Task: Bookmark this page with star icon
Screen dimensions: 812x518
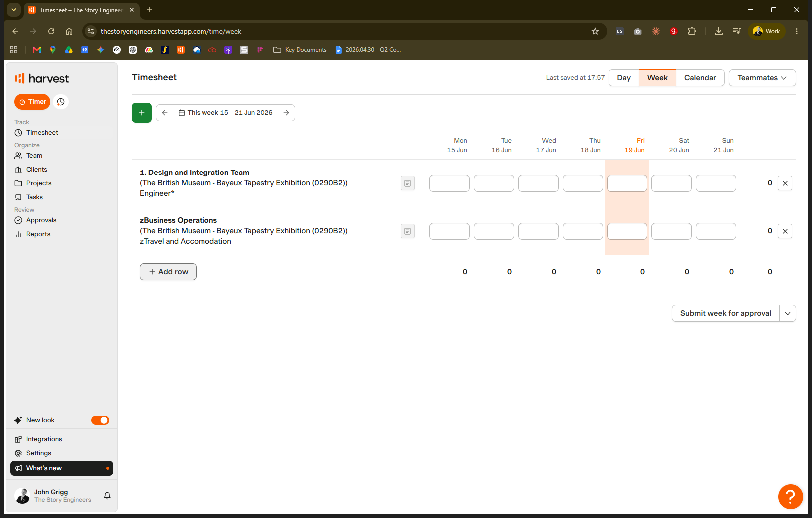Action: 595,31
